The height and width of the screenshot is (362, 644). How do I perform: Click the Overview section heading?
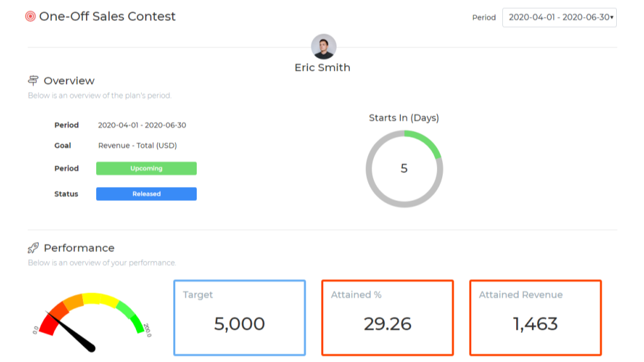coord(69,81)
